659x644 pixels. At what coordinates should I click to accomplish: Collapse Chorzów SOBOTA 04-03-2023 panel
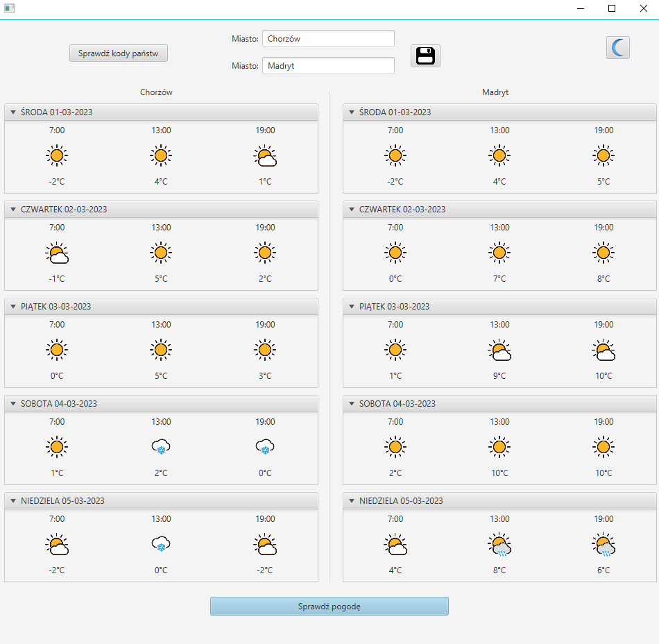click(x=13, y=404)
